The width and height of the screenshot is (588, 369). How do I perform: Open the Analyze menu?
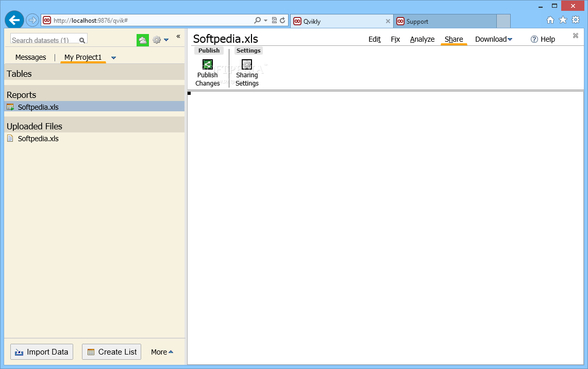point(422,39)
